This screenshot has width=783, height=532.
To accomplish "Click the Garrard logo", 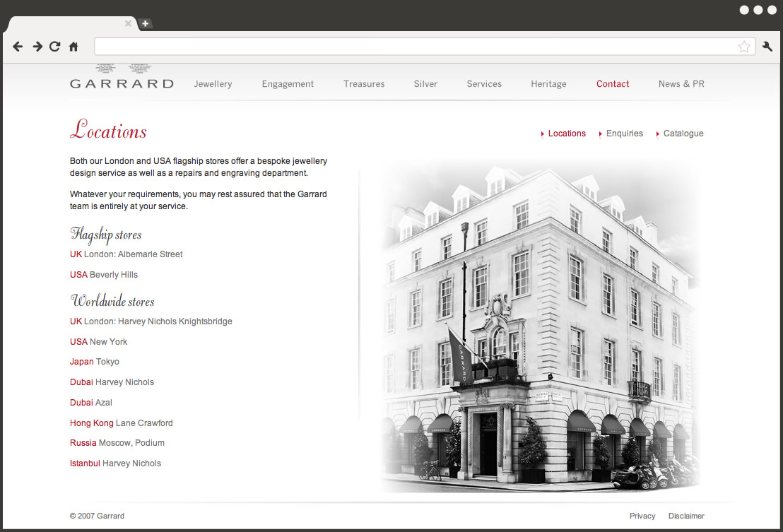I will 122,83.
